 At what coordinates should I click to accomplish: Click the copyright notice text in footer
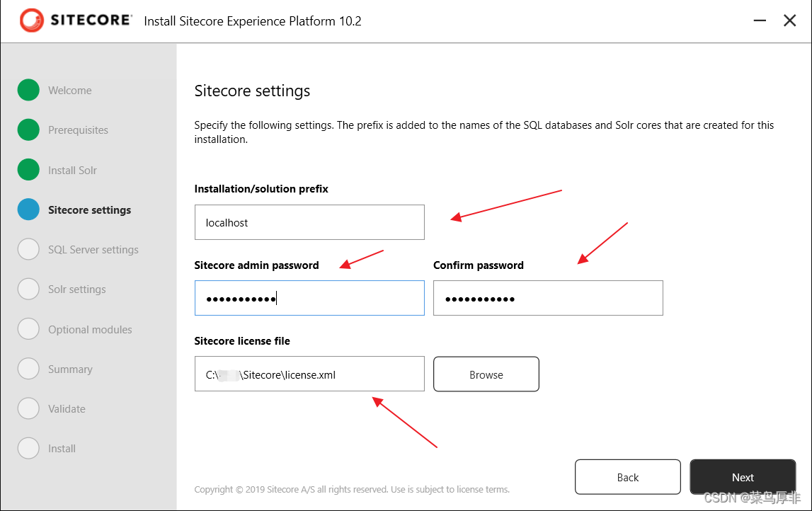(x=352, y=489)
